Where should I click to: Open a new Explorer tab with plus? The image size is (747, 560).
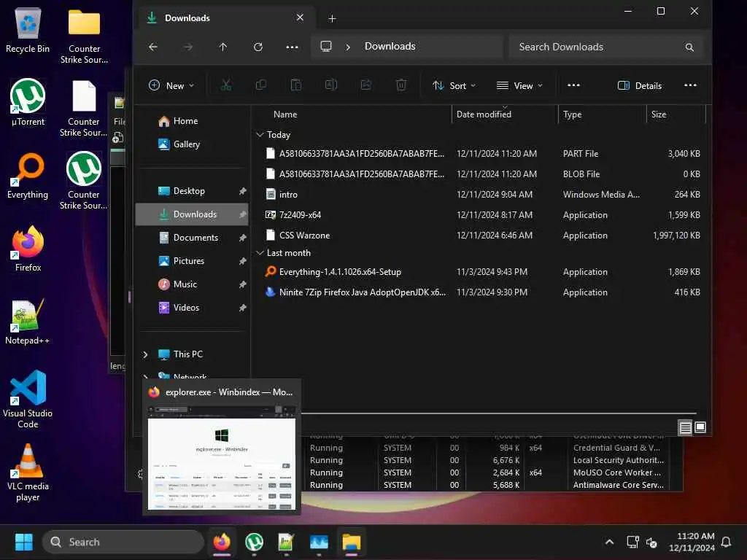click(x=332, y=18)
